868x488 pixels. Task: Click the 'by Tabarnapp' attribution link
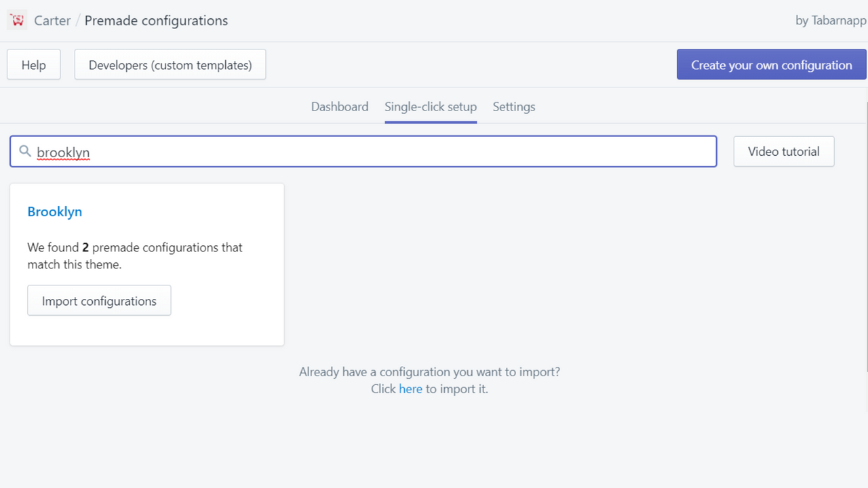pos(830,20)
